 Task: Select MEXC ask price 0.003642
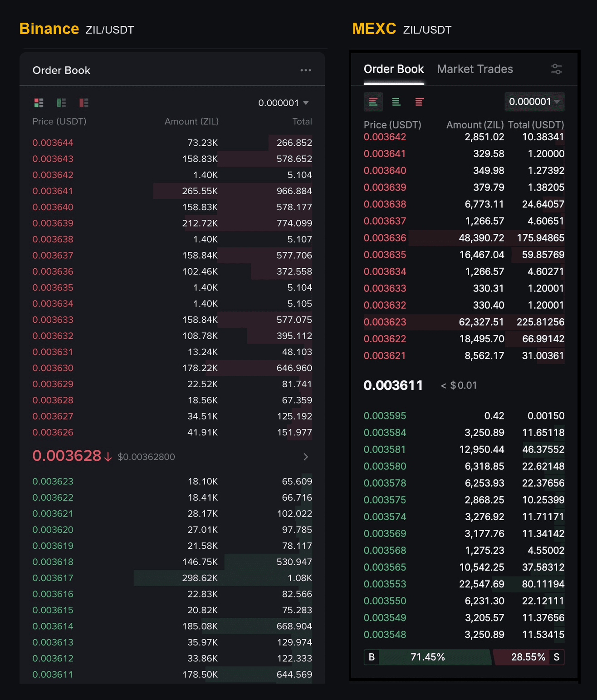[x=385, y=137]
